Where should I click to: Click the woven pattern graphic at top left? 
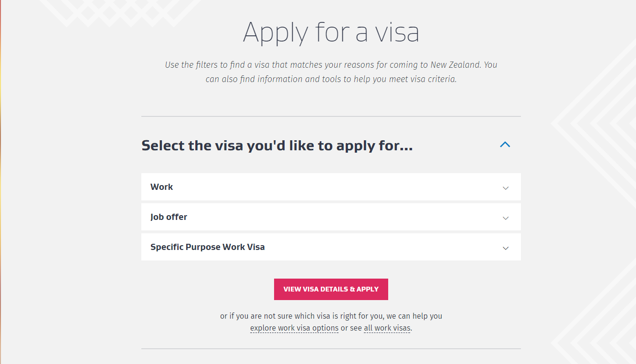point(119,13)
